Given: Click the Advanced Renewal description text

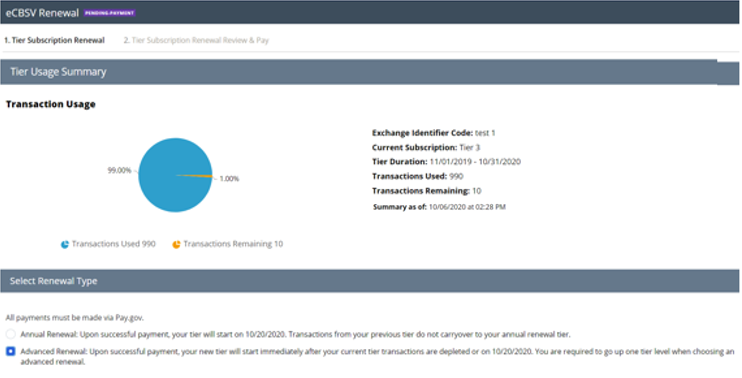Looking at the screenshot, I should (x=377, y=357).
